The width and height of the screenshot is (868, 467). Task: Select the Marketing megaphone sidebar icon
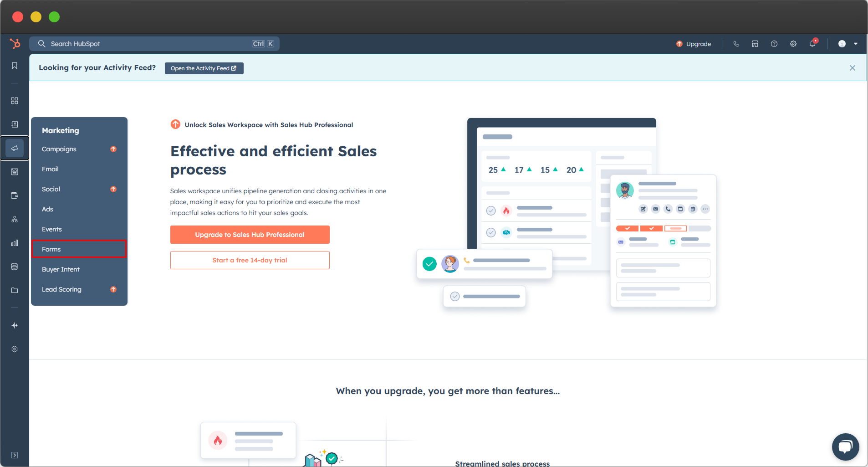pos(15,148)
